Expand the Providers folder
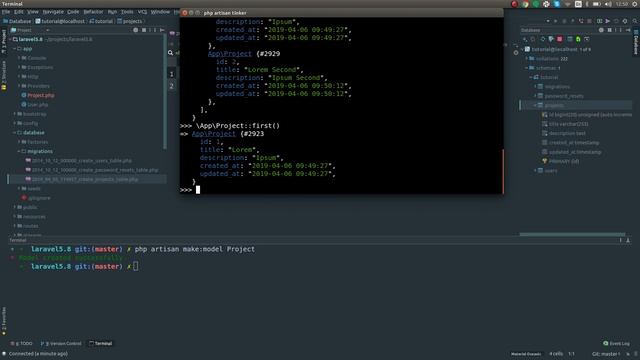This screenshot has width=640, height=360. pos(19,86)
